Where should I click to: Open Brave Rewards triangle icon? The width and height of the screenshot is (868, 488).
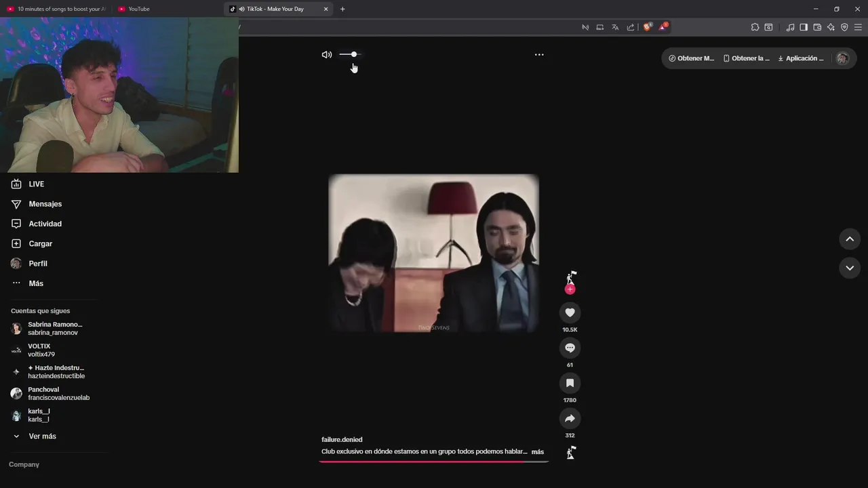pos(663,27)
